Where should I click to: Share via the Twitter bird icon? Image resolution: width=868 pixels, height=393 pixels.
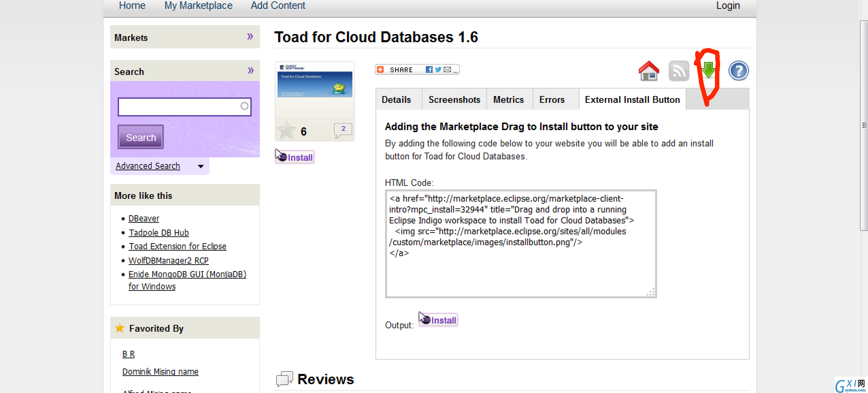pos(438,69)
